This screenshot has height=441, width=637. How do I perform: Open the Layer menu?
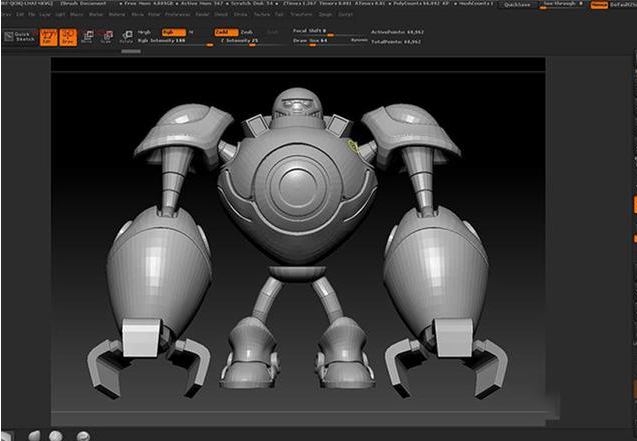(x=45, y=14)
